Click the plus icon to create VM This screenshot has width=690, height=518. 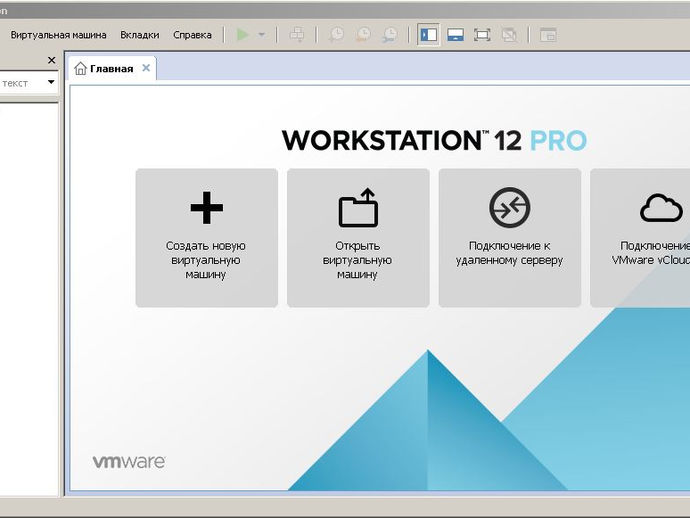206,208
